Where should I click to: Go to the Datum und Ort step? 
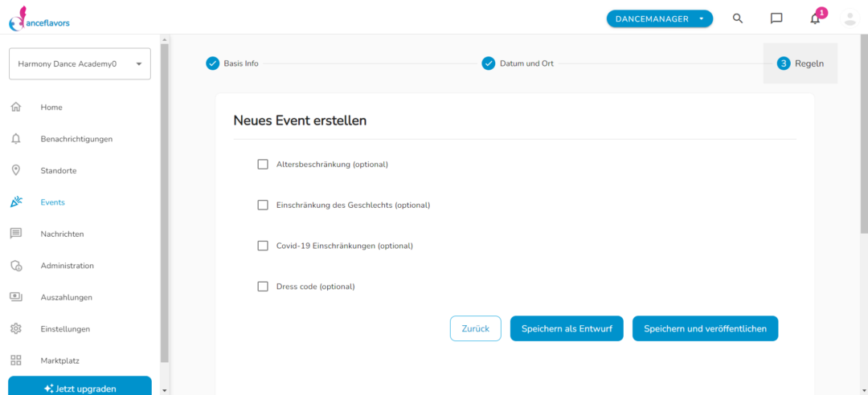click(x=518, y=63)
